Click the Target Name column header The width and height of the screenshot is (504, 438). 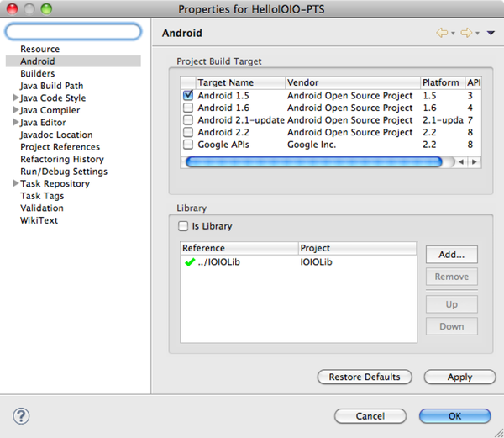pyautogui.click(x=240, y=82)
